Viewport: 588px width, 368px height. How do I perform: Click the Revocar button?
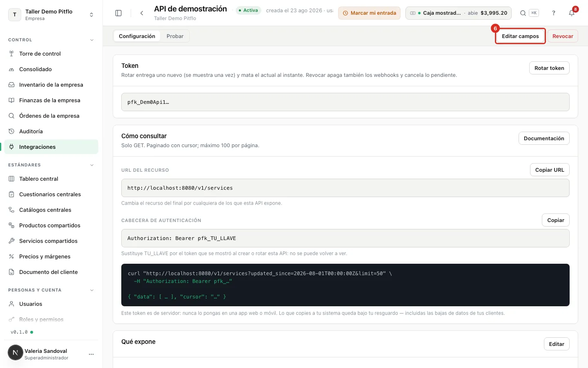[x=563, y=36]
